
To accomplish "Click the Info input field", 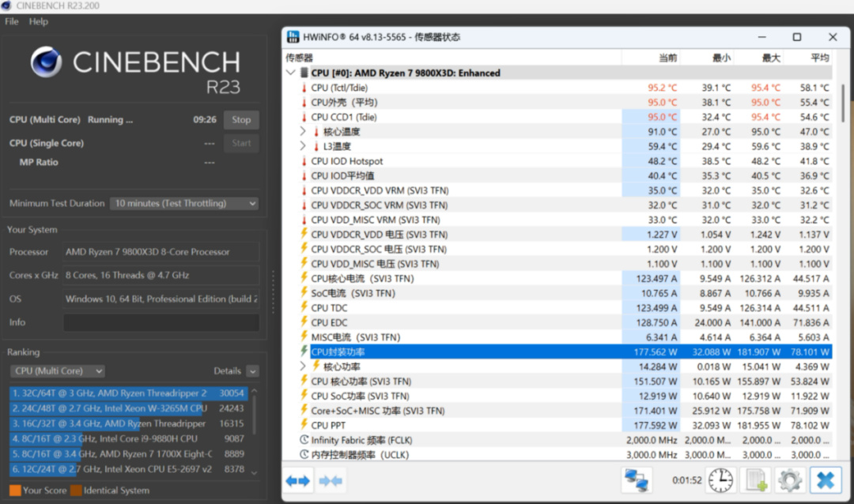I will tap(161, 322).
